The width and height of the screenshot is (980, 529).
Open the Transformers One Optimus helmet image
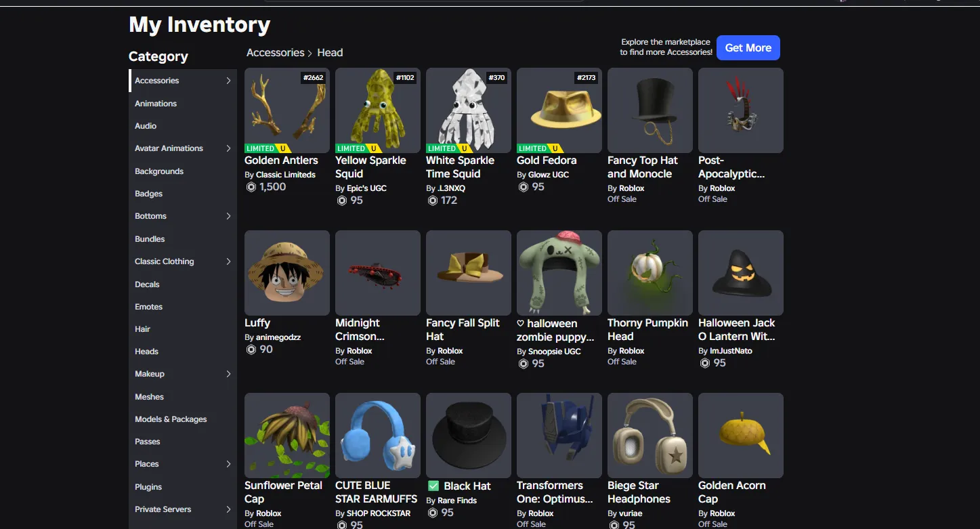(559, 436)
